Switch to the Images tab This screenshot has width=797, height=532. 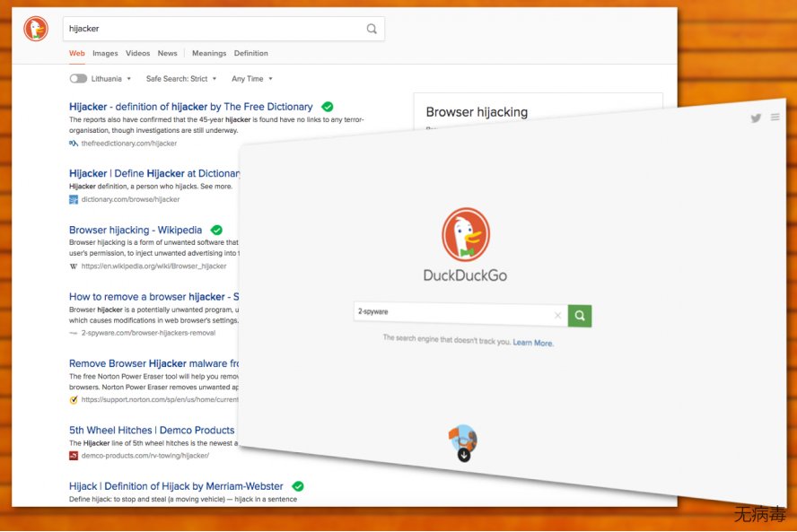[105, 53]
